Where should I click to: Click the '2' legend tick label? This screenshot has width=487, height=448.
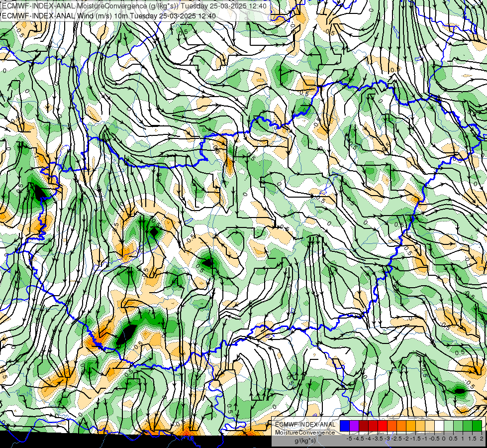[x=482, y=439]
